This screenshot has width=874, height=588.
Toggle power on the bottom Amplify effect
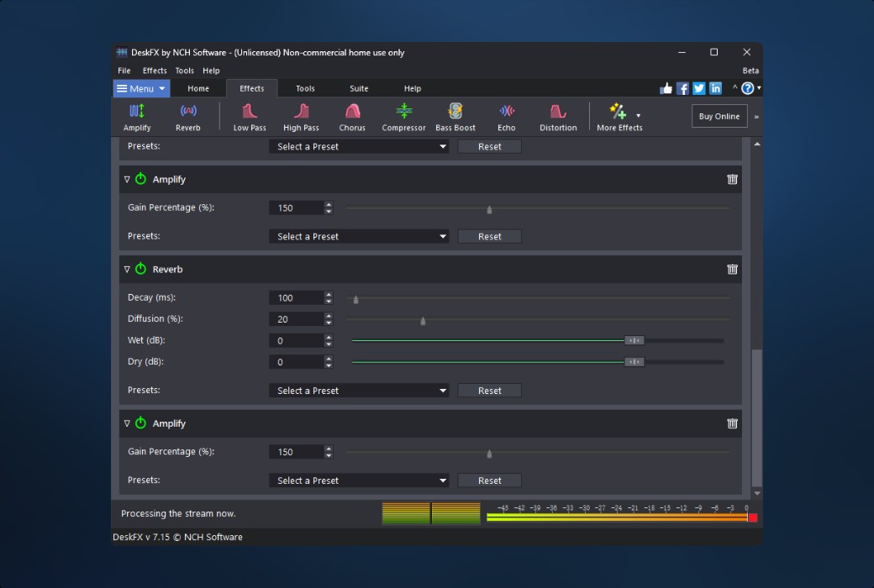pyautogui.click(x=141, y=424)
